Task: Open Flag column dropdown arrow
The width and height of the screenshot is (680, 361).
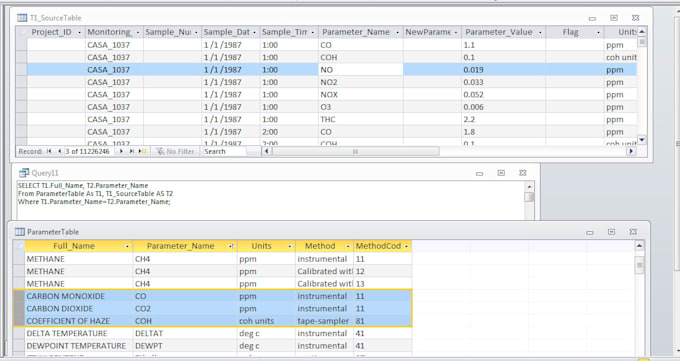Action: (x=598, y=33)
